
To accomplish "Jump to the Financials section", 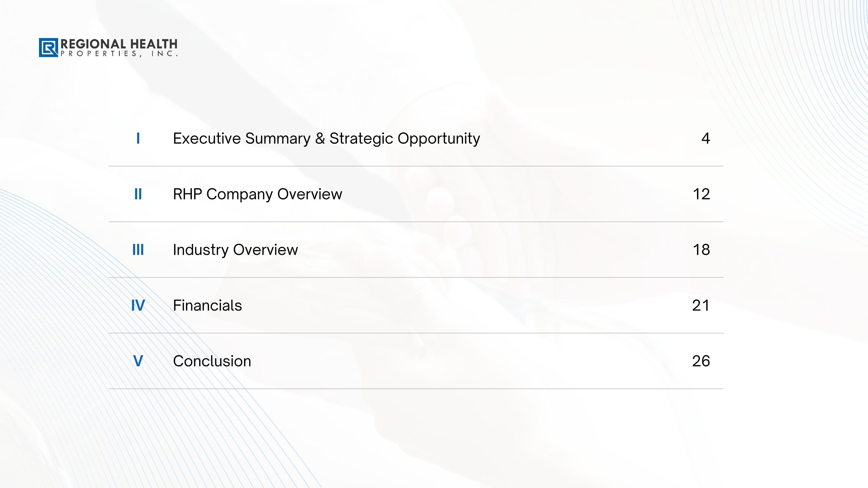I will 207,305.
